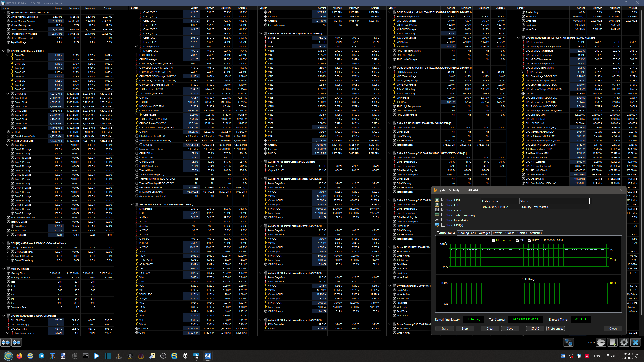Click the HWiNFO settings gear icon
This screenshot has height=362, width=644.
point(624,342)
